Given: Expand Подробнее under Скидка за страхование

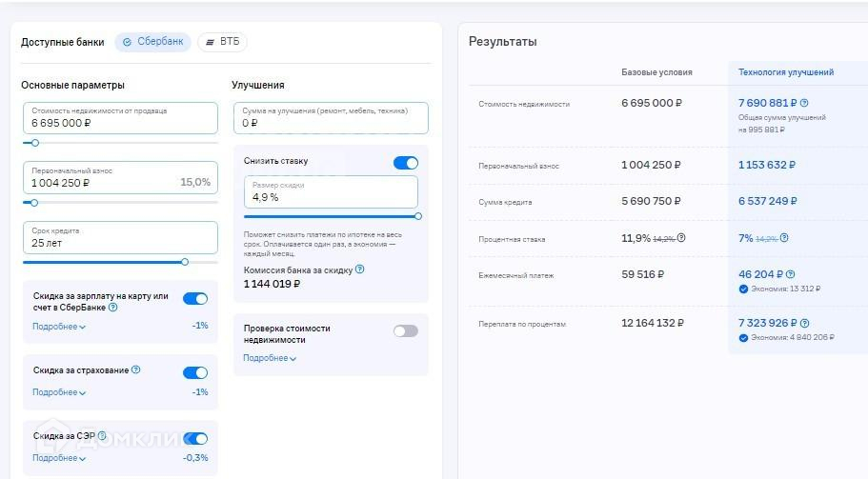Looking at the screenshot, I should (59, 392).
